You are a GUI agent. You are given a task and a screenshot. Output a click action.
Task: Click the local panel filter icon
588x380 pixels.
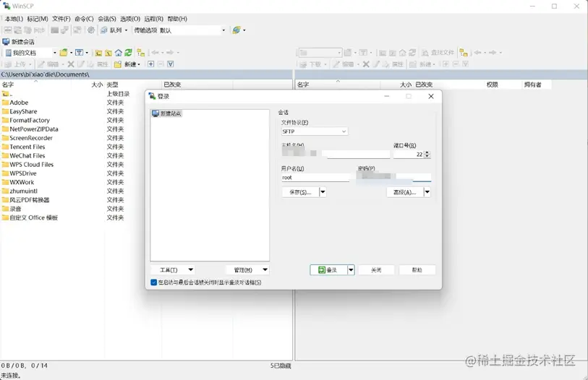[x=79, y=53]
